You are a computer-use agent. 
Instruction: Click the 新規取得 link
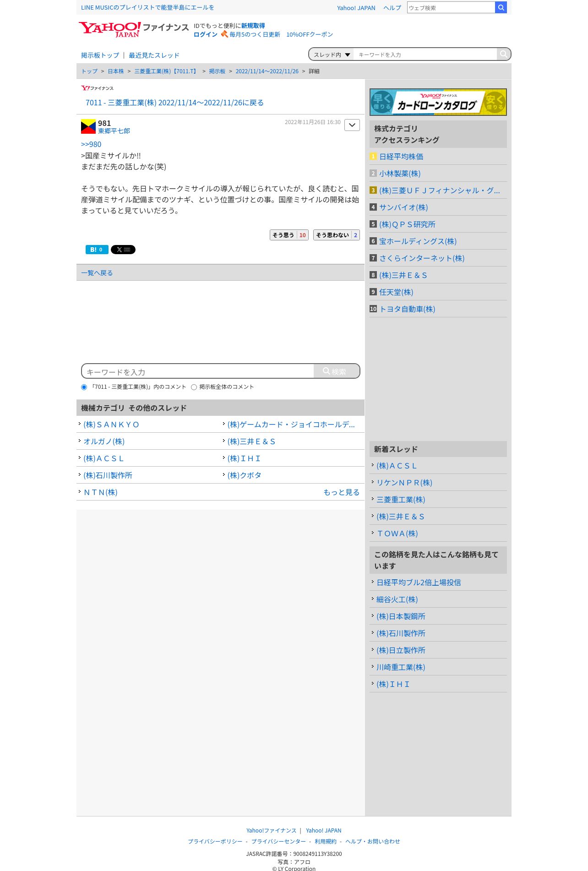[x=253, y=26]
